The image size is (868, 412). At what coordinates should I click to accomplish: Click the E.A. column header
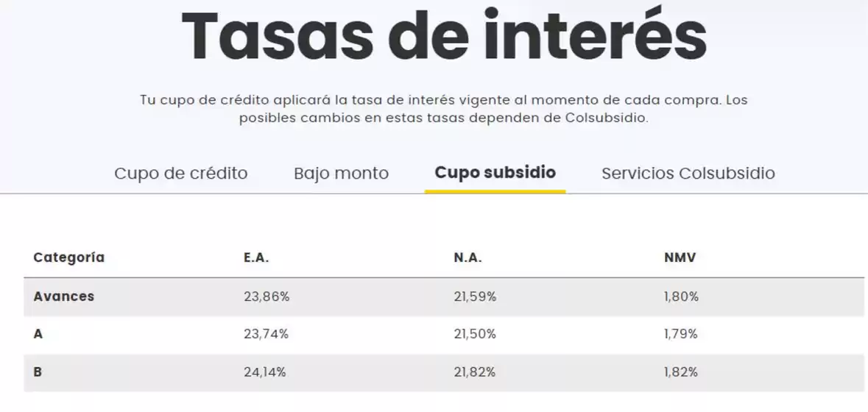coord(255,257)
